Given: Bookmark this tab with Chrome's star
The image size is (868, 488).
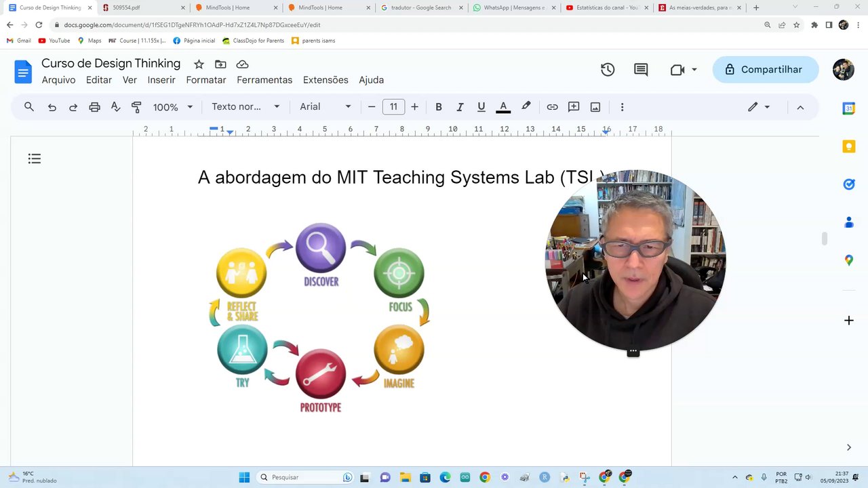Looking at the screenshot, I should point(797,25).
